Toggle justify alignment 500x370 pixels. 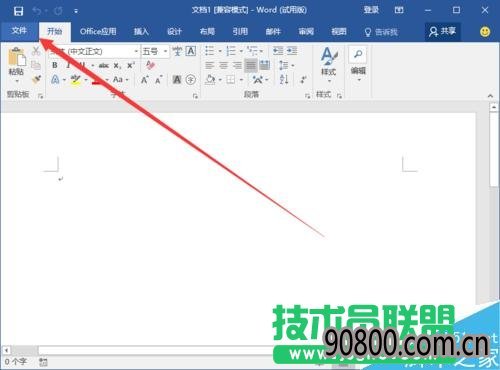tap(251, 65)
